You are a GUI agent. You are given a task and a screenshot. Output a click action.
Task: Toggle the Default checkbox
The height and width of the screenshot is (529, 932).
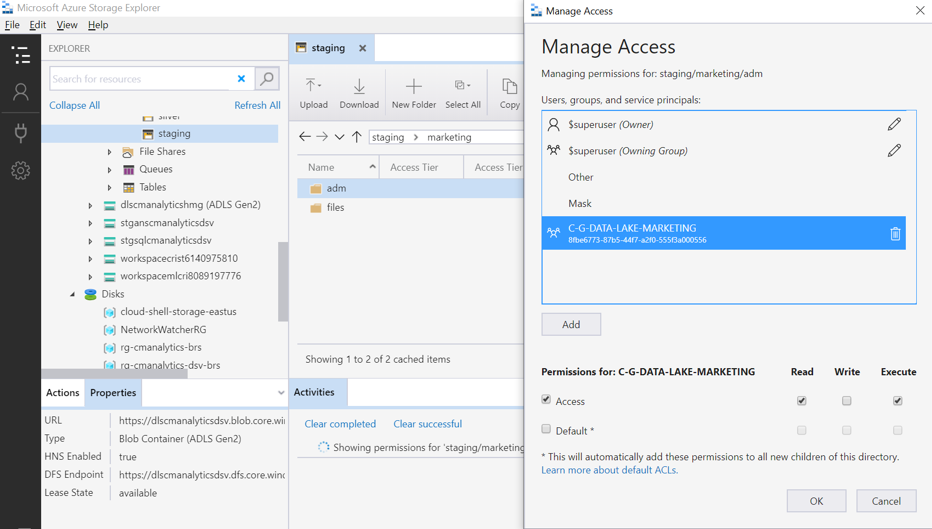click(546, 429)
